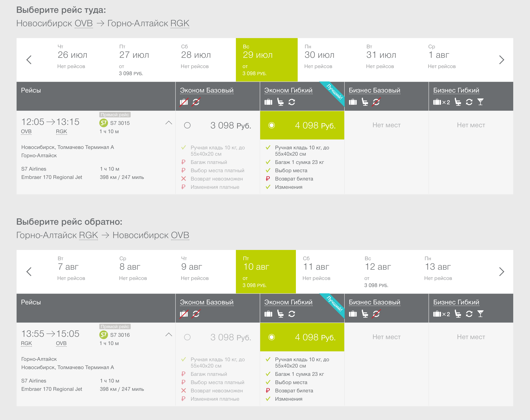Click outbound Бизнес Базовый baggage icon
Viewport: 530px width, 420px height.
tap(353, 102)
